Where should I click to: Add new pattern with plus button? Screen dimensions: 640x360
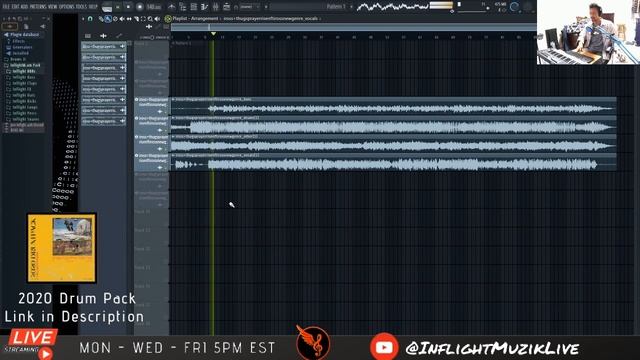[351, 7]
